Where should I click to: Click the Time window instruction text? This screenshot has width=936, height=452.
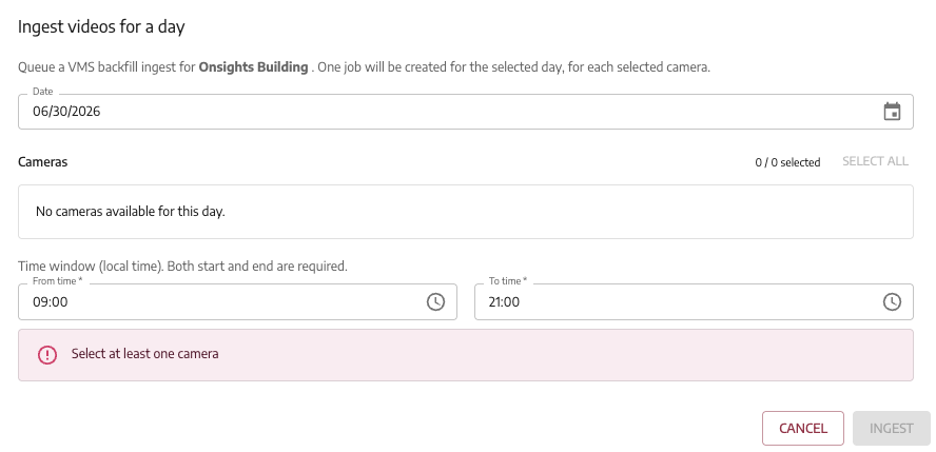coord(183,266)
